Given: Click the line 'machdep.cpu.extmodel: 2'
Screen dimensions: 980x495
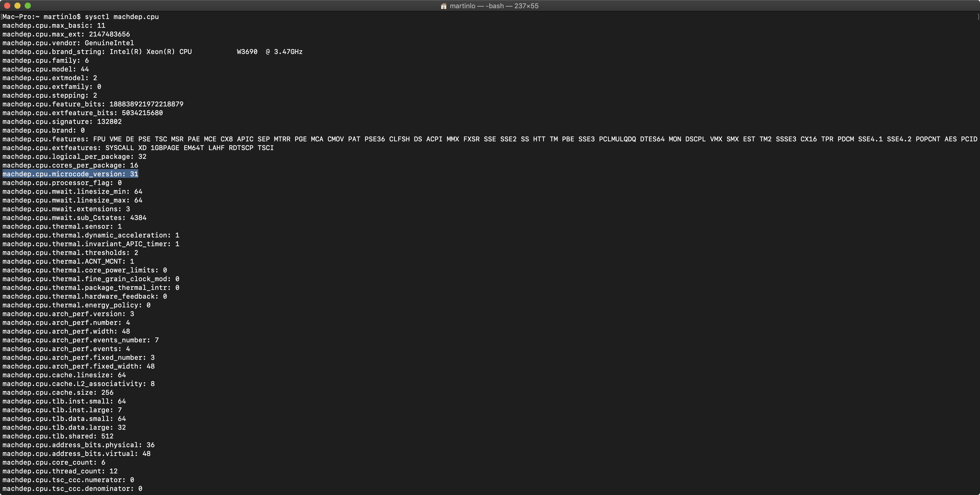Looking at the screenshot, I should tap(50, 78).
